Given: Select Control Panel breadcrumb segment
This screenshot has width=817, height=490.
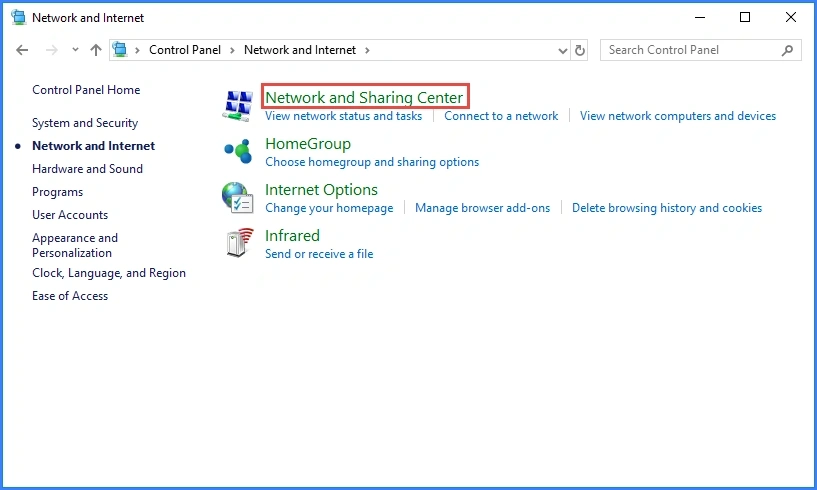Looking at the screenshot, I should click(185, 50).
